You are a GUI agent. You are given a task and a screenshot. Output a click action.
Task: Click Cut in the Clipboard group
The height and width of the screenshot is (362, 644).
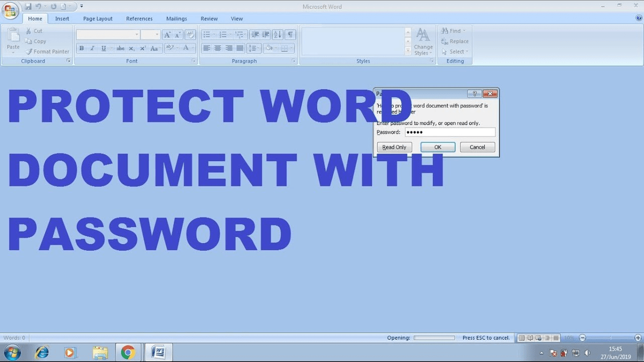coord(34,31)
